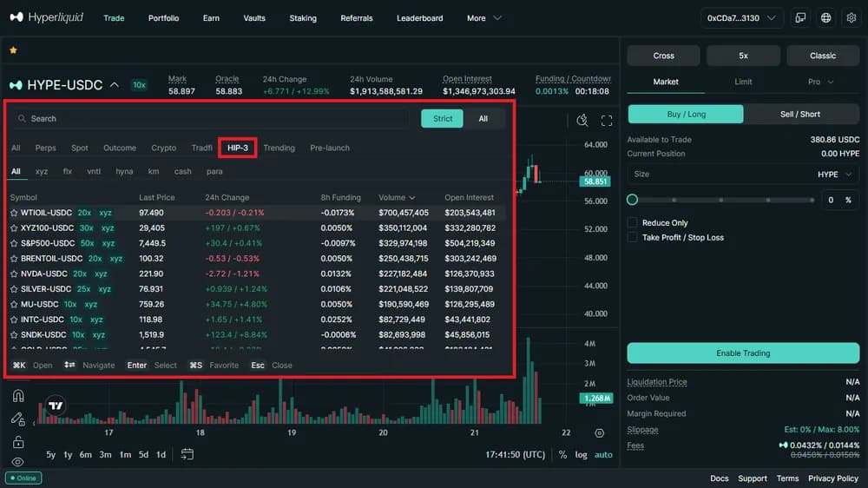Sort by Volume column
Screen dimensions: 868x488
(397, 198)
